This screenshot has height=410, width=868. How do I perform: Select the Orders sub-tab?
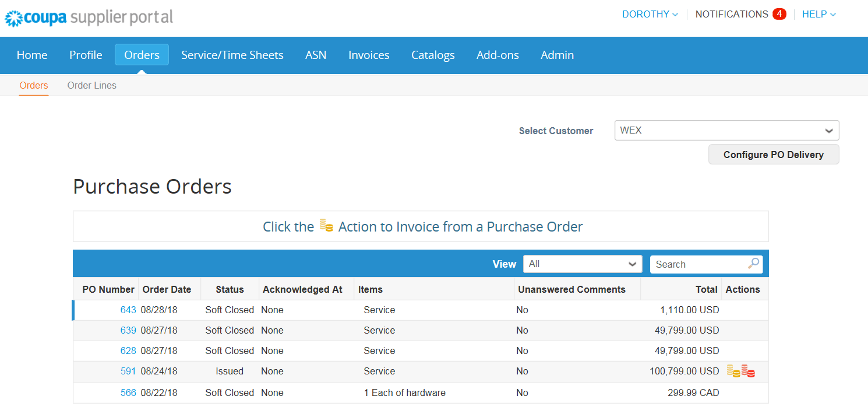34,85
